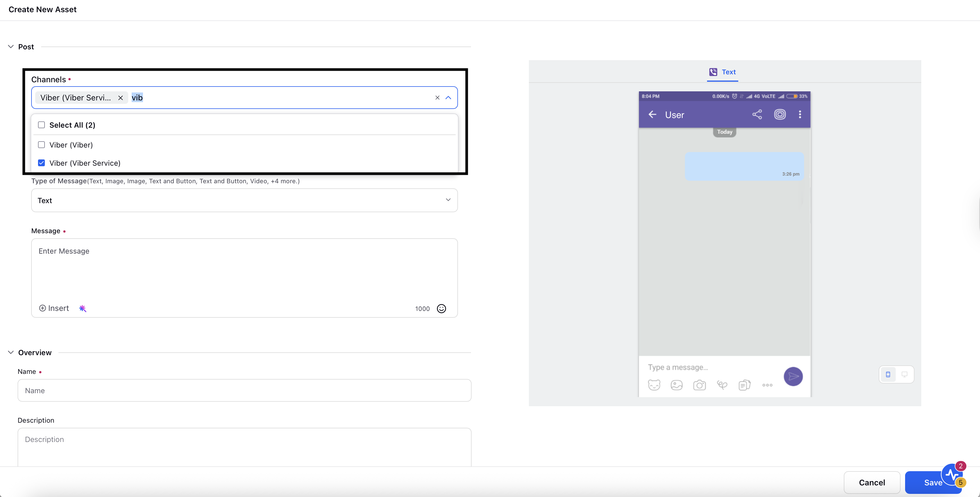Click the doodle icon in preview toolbar

click(722, 385)
